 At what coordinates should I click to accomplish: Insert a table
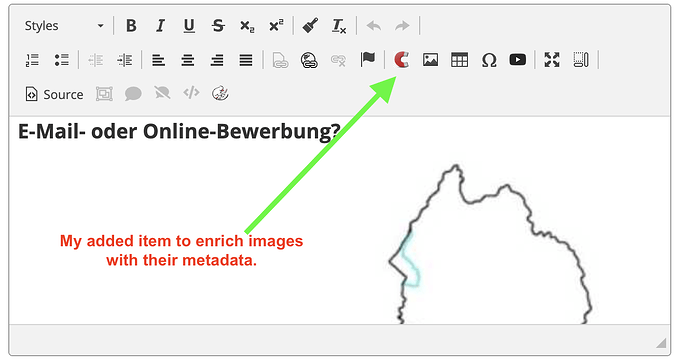tap(459, 60)
